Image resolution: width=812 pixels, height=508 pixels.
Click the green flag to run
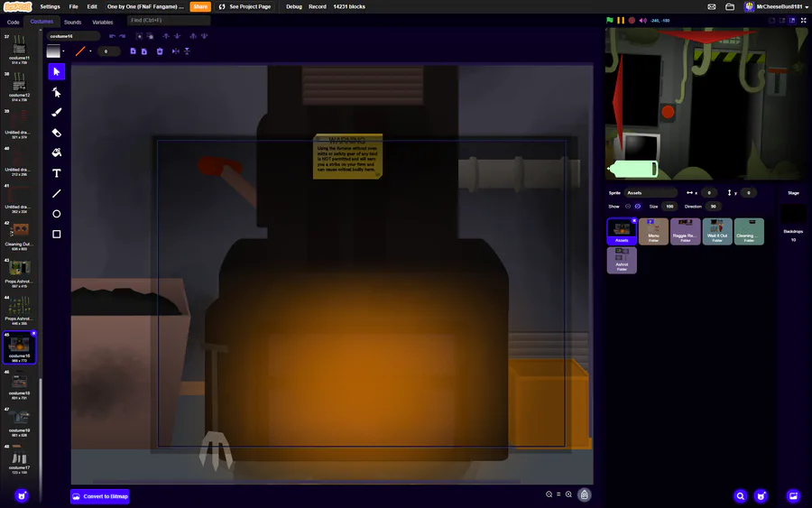coord(610,20)
